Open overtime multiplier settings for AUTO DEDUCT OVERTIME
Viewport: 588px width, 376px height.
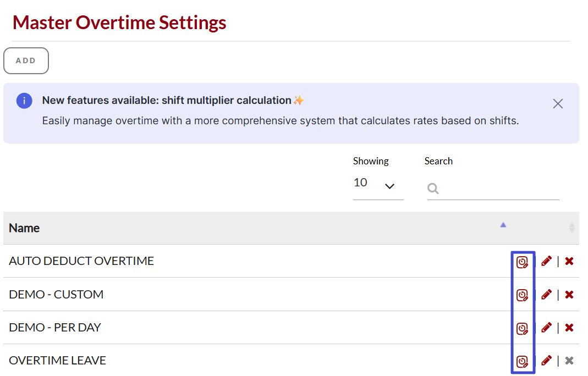(522, 262)
